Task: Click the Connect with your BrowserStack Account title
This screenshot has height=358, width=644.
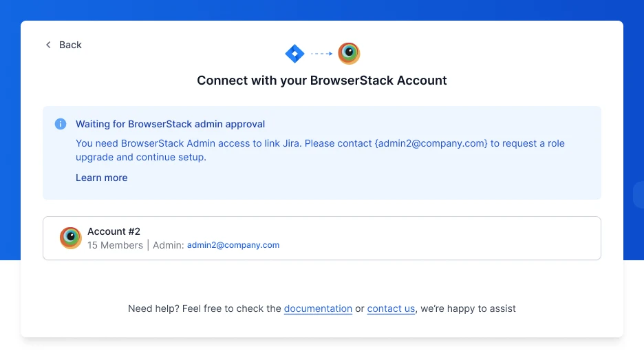Action: click(x=322, y=80)
